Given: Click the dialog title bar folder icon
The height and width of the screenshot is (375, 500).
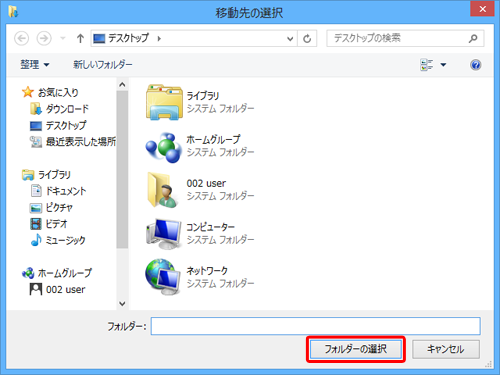Looking at the screenshot, I should [13, 12].
